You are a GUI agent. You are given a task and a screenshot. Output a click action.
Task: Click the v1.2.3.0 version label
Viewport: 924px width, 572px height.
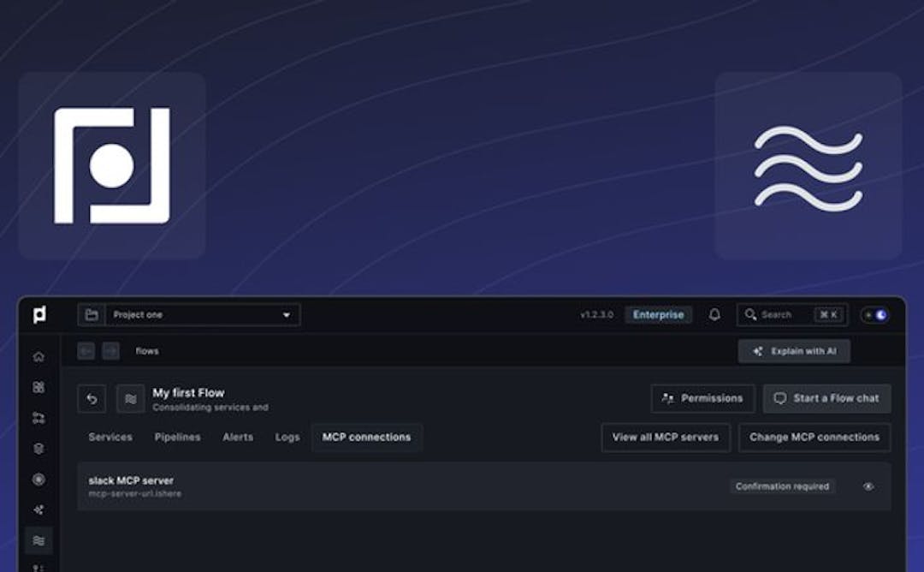pyautogui.click(x=596, y=315)
